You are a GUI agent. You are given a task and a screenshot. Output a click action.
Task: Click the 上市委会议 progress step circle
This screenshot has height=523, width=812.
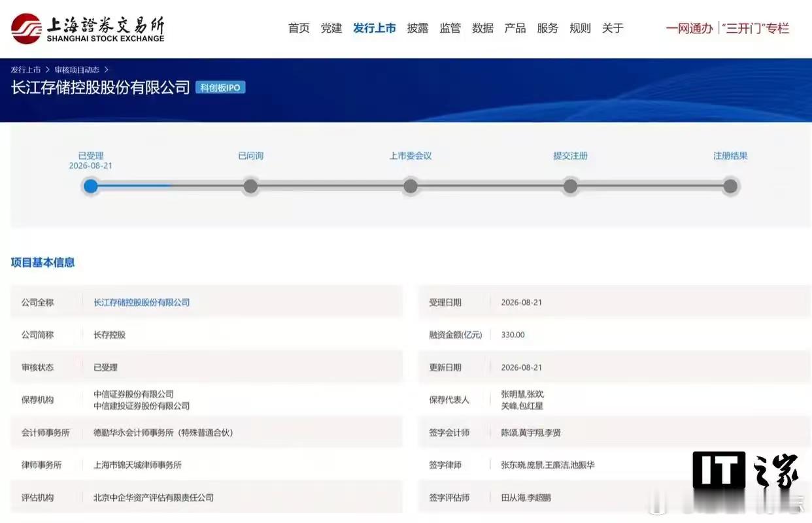411,186
